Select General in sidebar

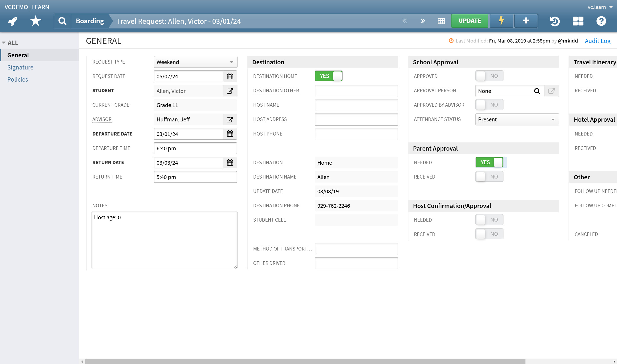40,55
